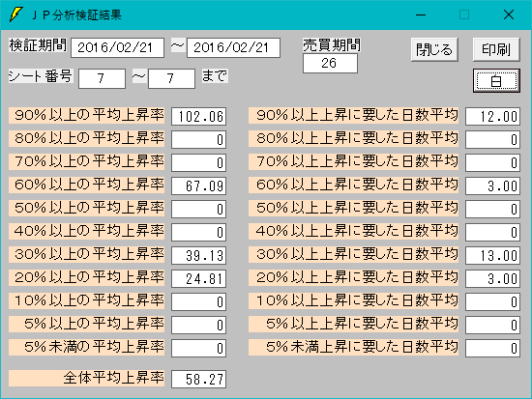532x399 pixels.
Task: Select the 50%以上の平均上昇率 value field
Action: pyautogui.click(x=199, y=210)
